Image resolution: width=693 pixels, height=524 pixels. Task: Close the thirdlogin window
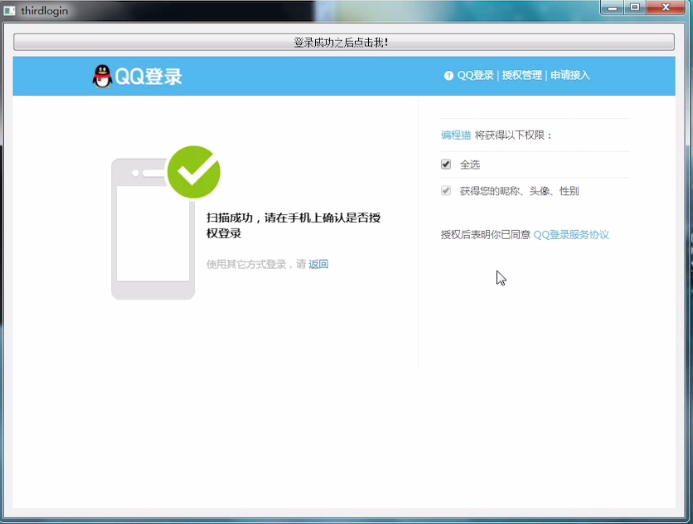pos(666,8)
